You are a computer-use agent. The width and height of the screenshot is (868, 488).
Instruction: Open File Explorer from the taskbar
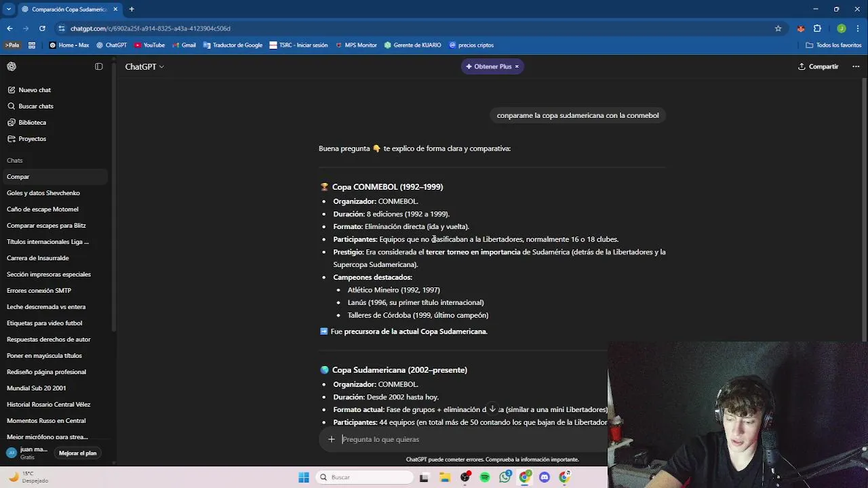click(445, 477)
